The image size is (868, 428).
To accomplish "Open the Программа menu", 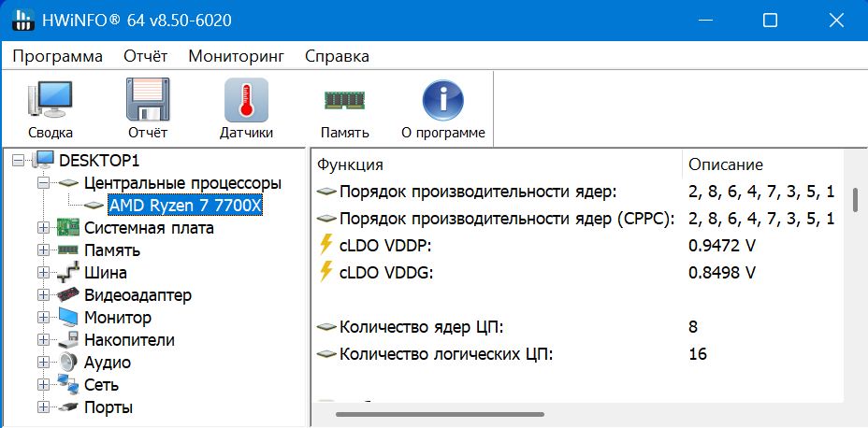I will tap(58, 56).
